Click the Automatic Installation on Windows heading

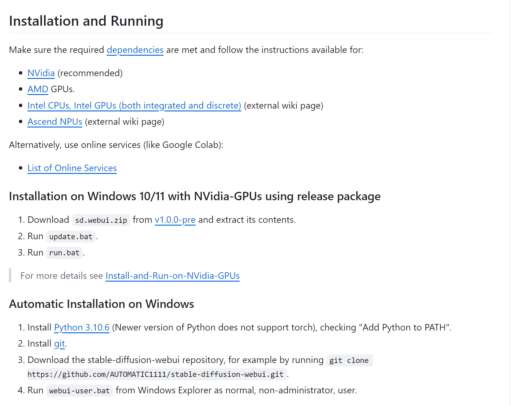[x=102, y=304]
